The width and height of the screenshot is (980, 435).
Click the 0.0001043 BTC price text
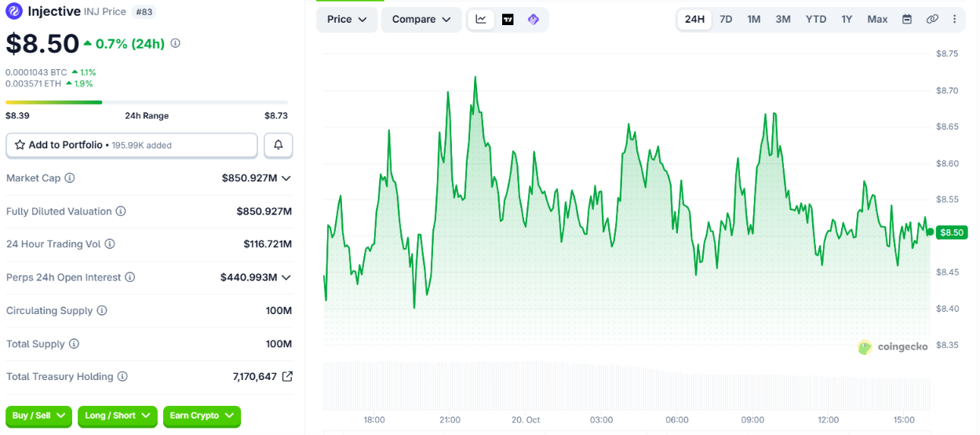pos(36,72)
